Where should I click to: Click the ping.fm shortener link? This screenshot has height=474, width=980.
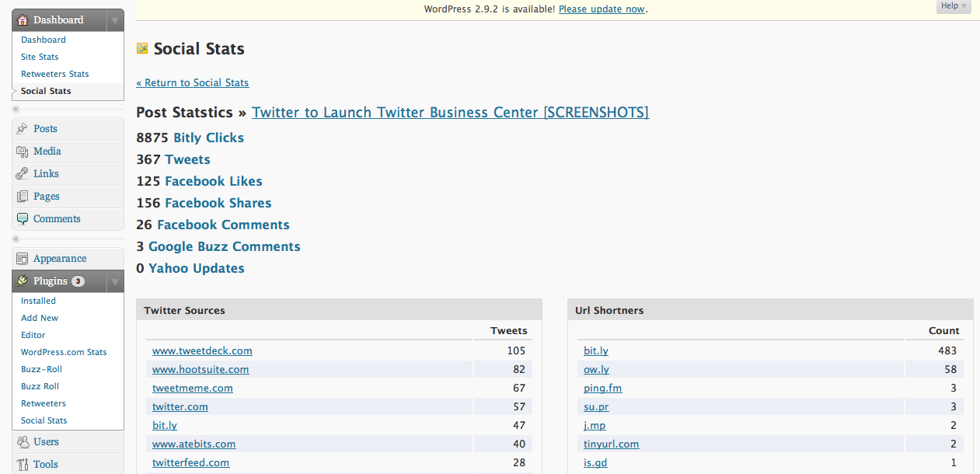tap(603, 388)
